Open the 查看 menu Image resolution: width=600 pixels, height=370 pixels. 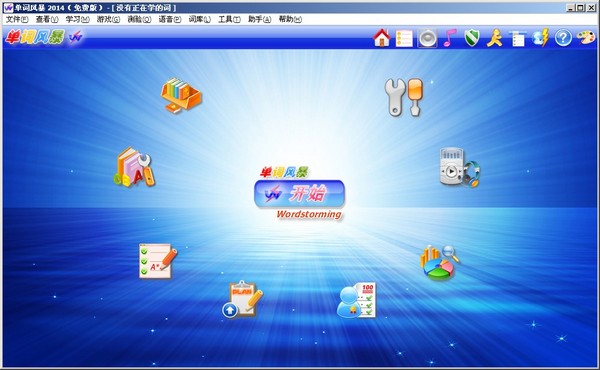47,19
